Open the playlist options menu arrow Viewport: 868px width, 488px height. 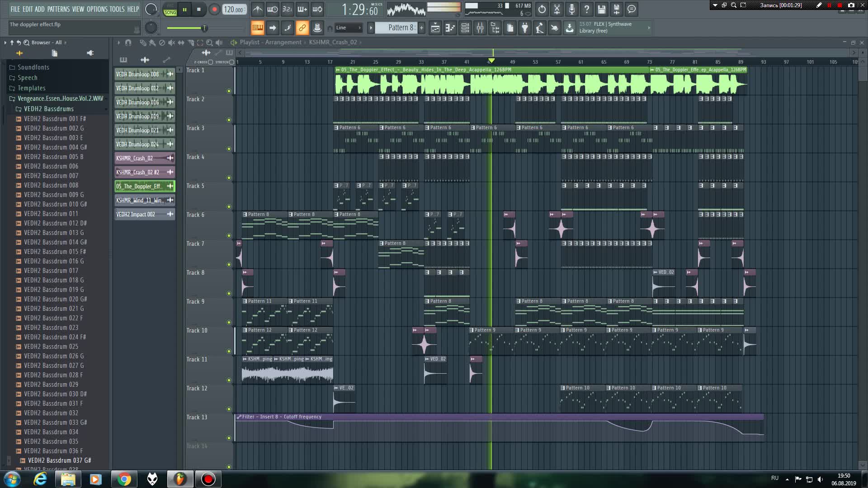118,42
